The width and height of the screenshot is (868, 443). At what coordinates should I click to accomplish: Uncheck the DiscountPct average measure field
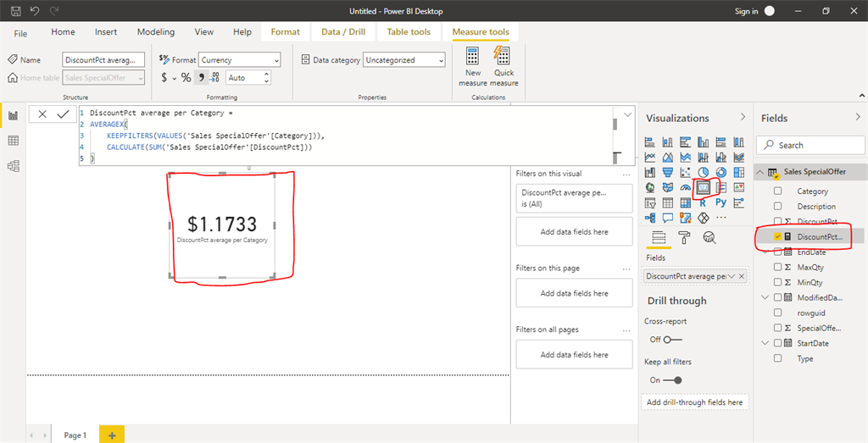coord(778,236)
